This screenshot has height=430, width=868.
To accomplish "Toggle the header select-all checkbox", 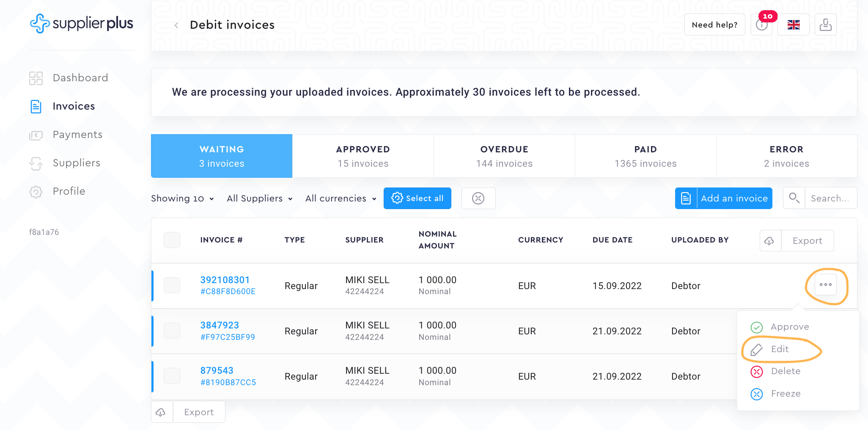I will [172, 240].
